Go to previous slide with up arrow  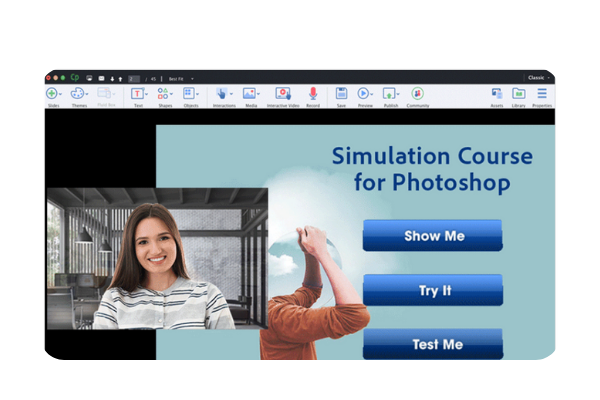(x=120, y=79)
